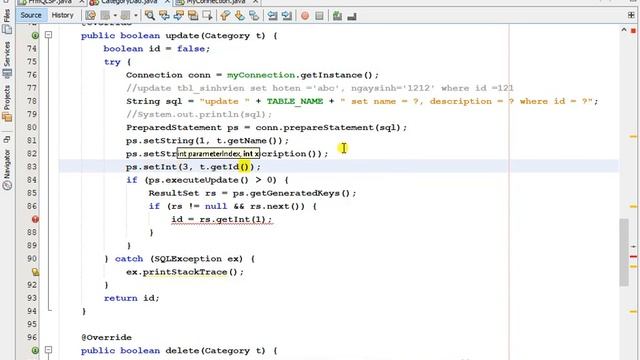Click bottommost yellow warning mark in stripe

(x=633, y=311)
